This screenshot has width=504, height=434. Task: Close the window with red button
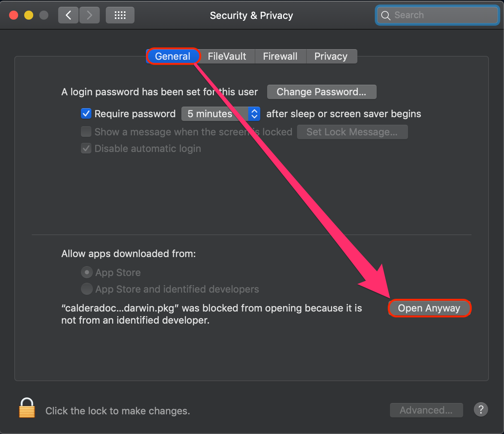pyautogui.click(x=14, y=15)
